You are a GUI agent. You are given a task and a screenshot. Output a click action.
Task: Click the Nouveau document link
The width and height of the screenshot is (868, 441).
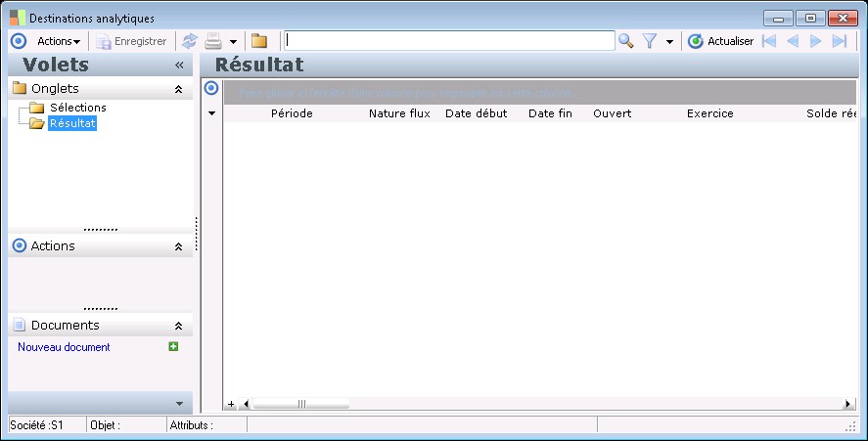point(64,347)
